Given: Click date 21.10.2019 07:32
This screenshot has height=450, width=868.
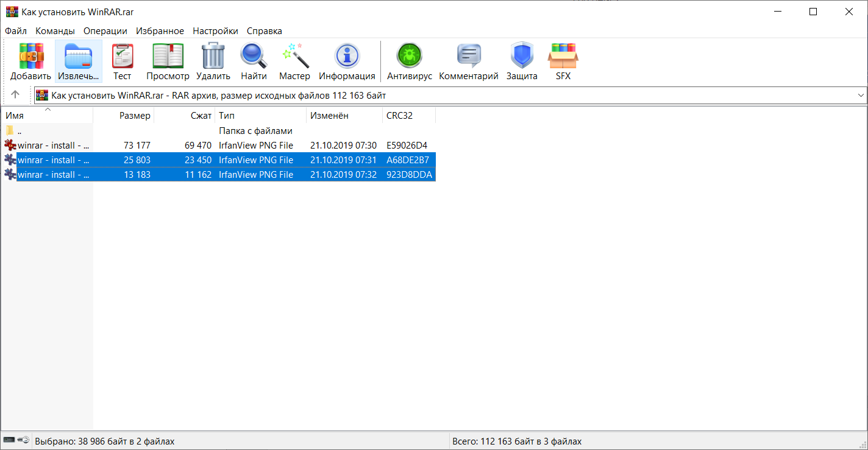Looking at the screenshot, I should pos(343,175).
